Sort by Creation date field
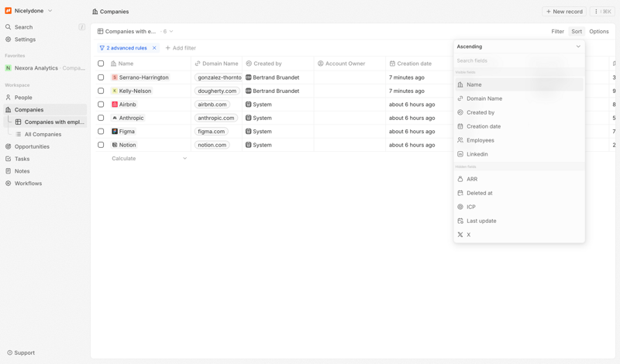 click(x=518, y=126)
